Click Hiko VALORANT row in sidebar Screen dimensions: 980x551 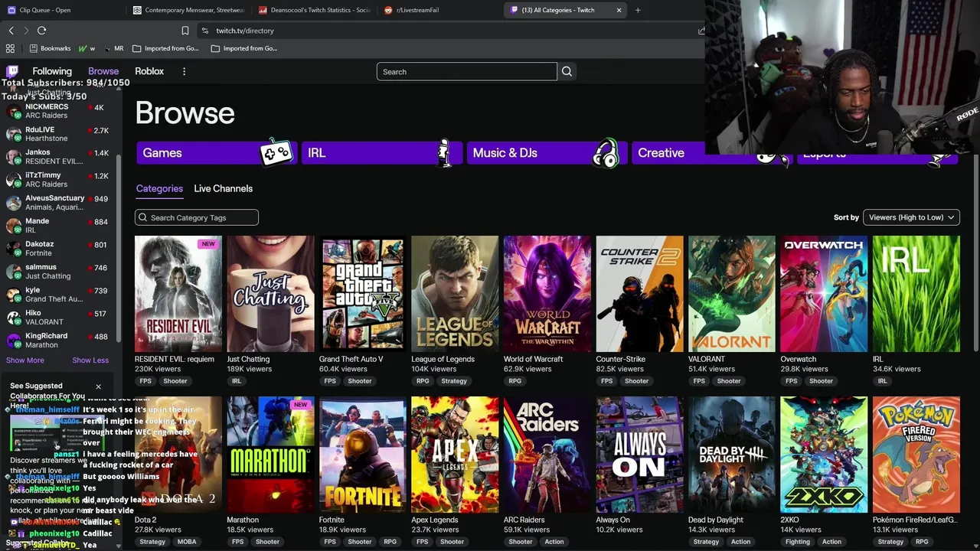point(58,318)
